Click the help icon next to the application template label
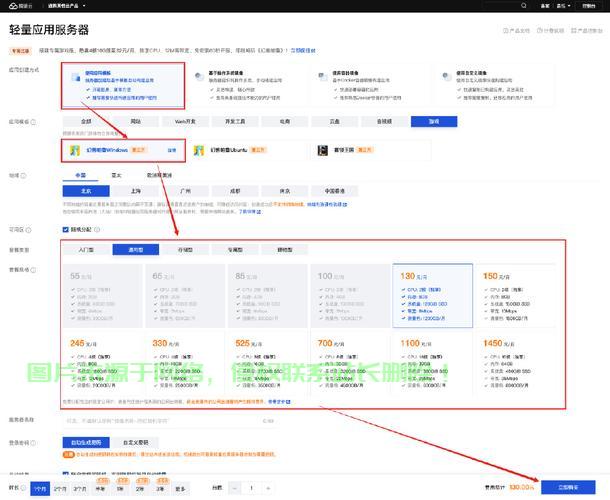The height and width of the screenshot is (500, 610). pos(33,122)
